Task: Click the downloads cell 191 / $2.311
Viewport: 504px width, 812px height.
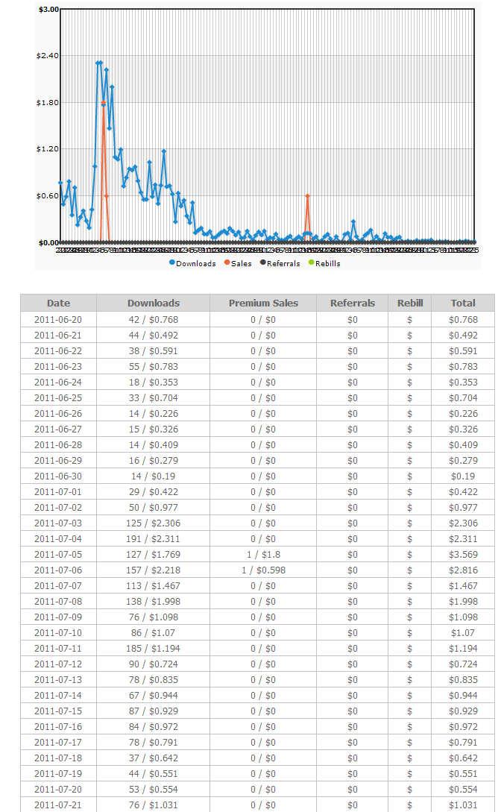Action: (x=154, y=538)
